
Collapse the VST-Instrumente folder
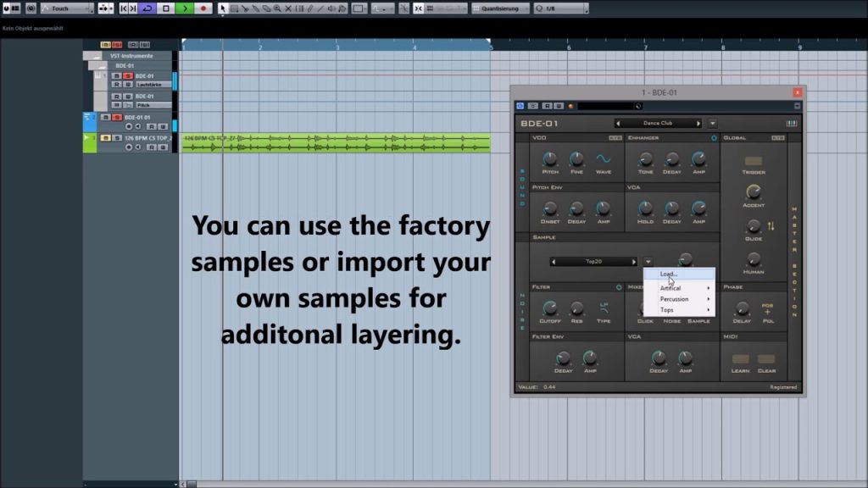97,56
